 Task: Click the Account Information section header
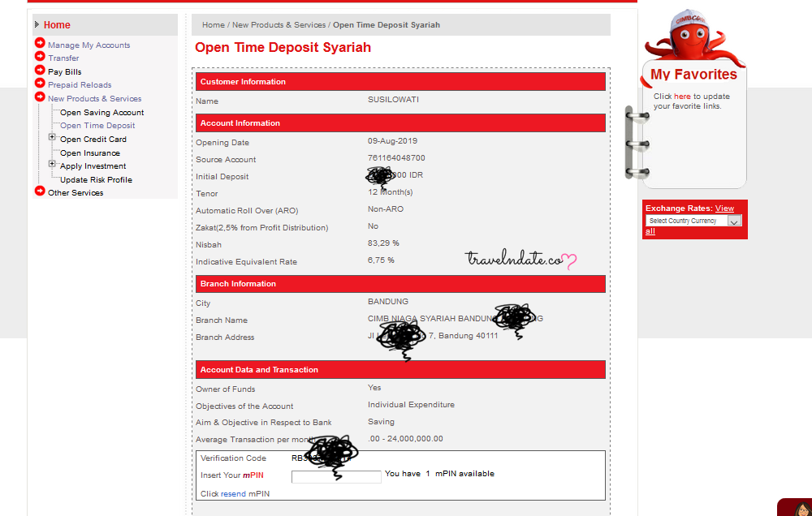tap(400, 123)
